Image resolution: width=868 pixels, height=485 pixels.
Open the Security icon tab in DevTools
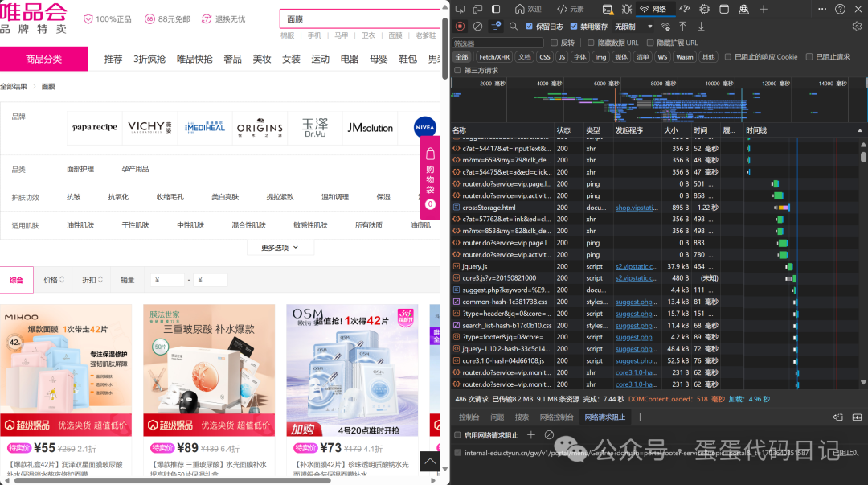pos(744,9)
